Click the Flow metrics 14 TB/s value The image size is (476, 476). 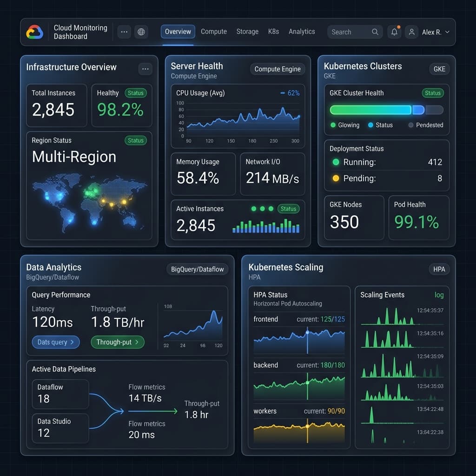[145, 398]
